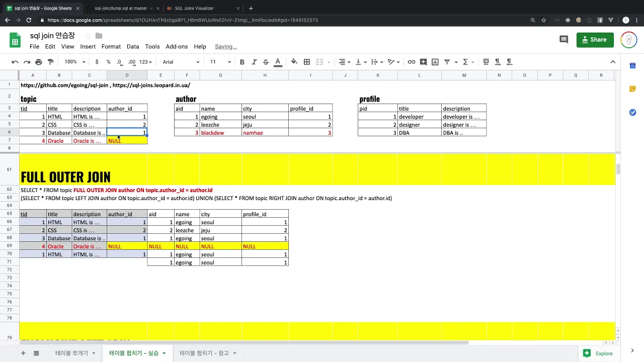Open the Add-ons menu
644x362 pixels.
(177, 46)
